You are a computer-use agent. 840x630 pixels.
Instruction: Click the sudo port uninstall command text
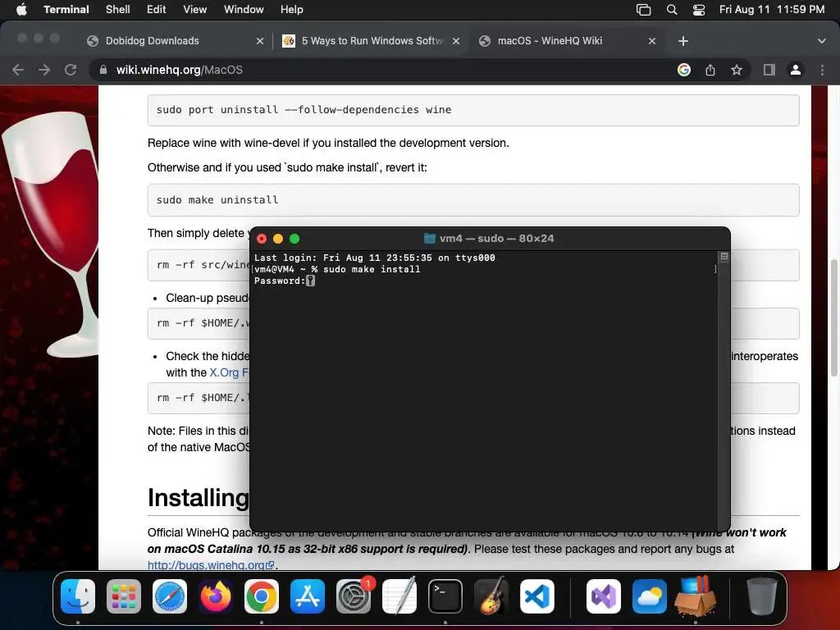coord(304,109)
